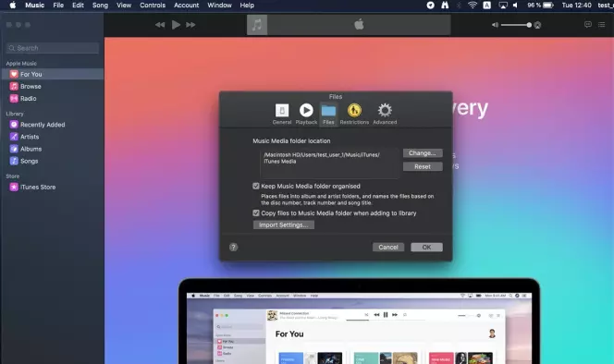The width and height of the screenshot is (614, 364).
Task: Cancel the Files preferences dialog
Action: [x=388, y=247]
